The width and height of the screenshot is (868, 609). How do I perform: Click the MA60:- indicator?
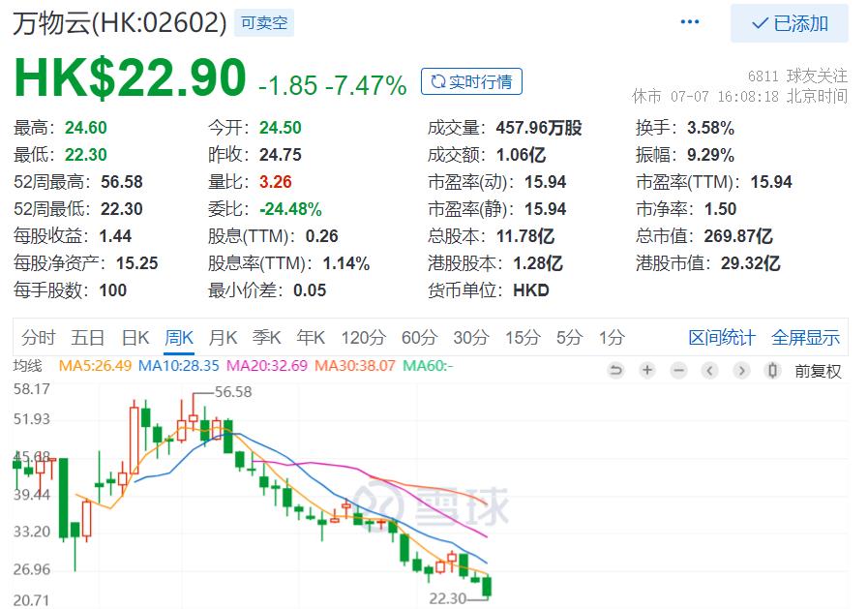pyautogui.click(x=428, y=366)
